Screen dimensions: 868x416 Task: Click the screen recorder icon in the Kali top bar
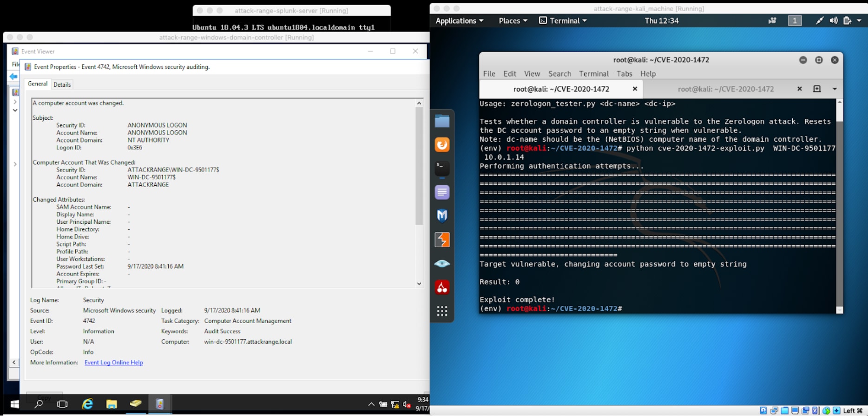(772, 20)
